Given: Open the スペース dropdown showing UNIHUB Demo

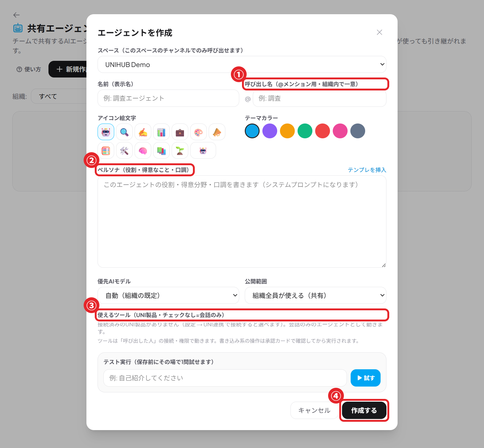Looking at the screenshot, I should click(x=242, y=65).
